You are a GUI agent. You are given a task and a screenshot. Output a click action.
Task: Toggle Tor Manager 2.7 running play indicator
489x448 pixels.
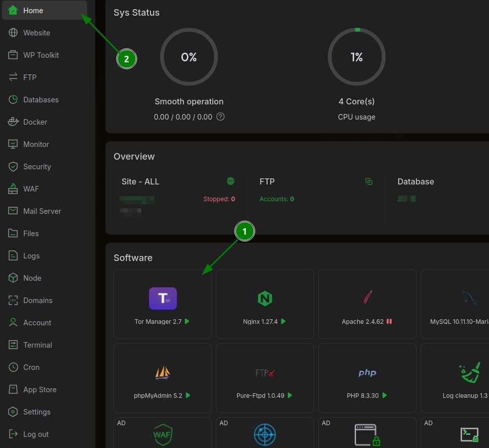pyautogui.click(x=187, y=321)
